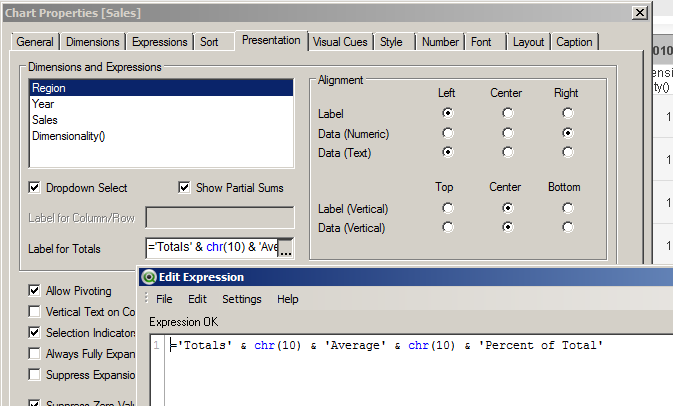This screenshot has width=673, height=406.
Task: Select Center alignment for Label
Action: coord(507,113)
